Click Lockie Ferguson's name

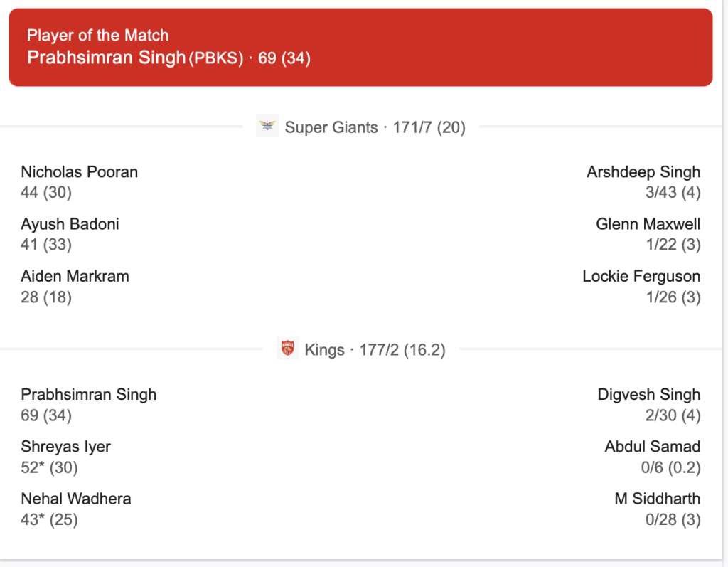[x=641, y=276]
